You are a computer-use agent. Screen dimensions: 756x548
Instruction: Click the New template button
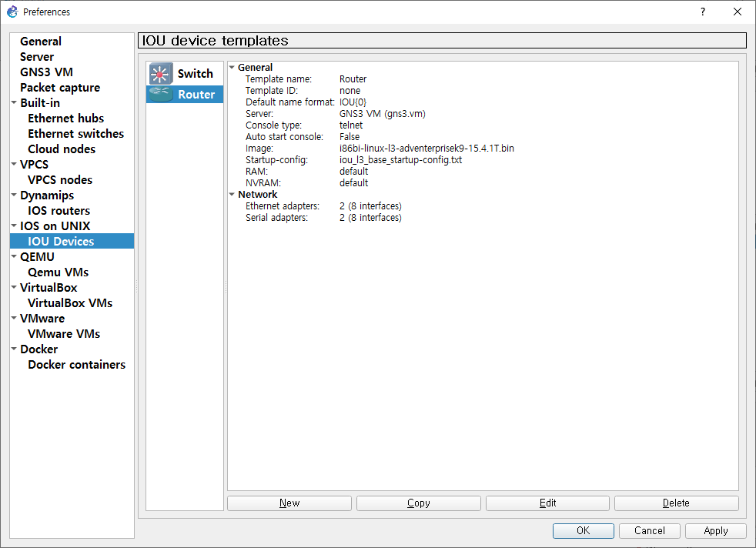pyautogui.click(x=289, y=503)
